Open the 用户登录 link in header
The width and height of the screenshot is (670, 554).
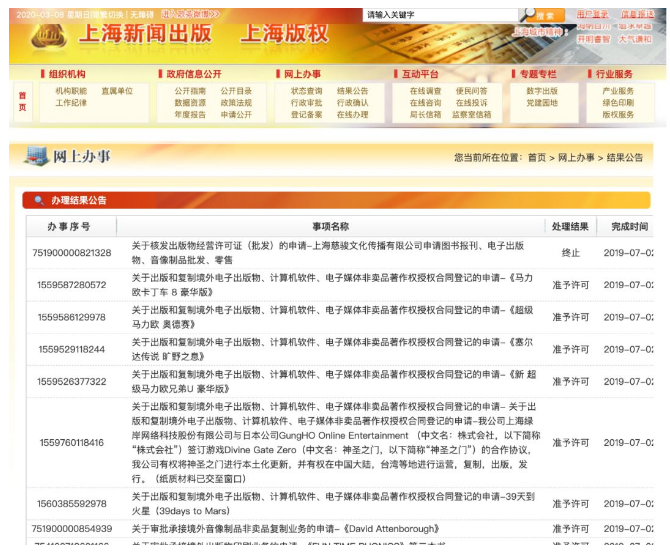tap(592, 15)
